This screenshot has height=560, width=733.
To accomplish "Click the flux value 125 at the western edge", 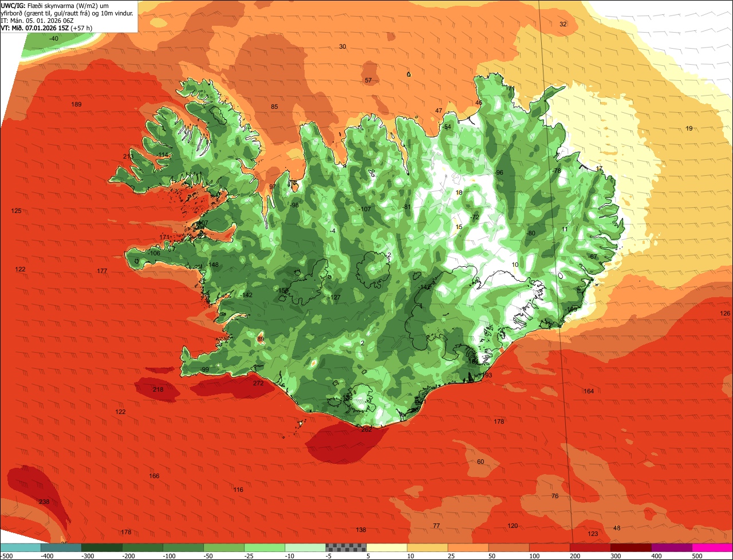I will (x=16, y=211).
